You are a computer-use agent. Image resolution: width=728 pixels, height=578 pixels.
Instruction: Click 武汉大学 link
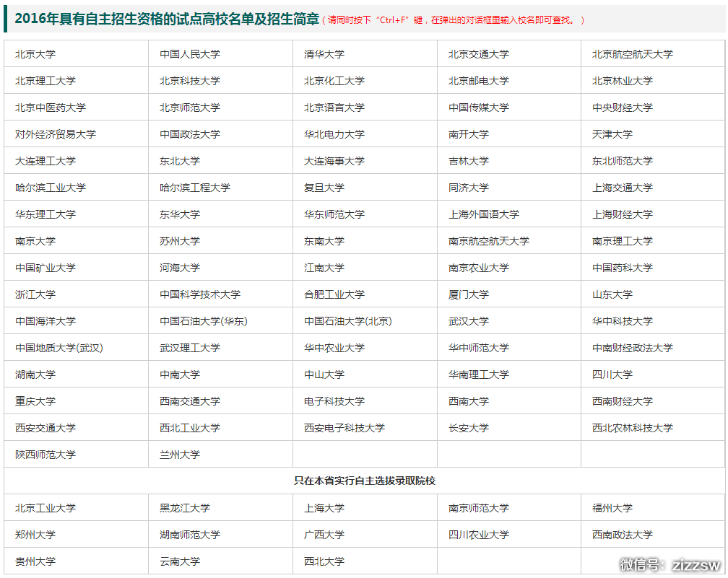(469, 321)
